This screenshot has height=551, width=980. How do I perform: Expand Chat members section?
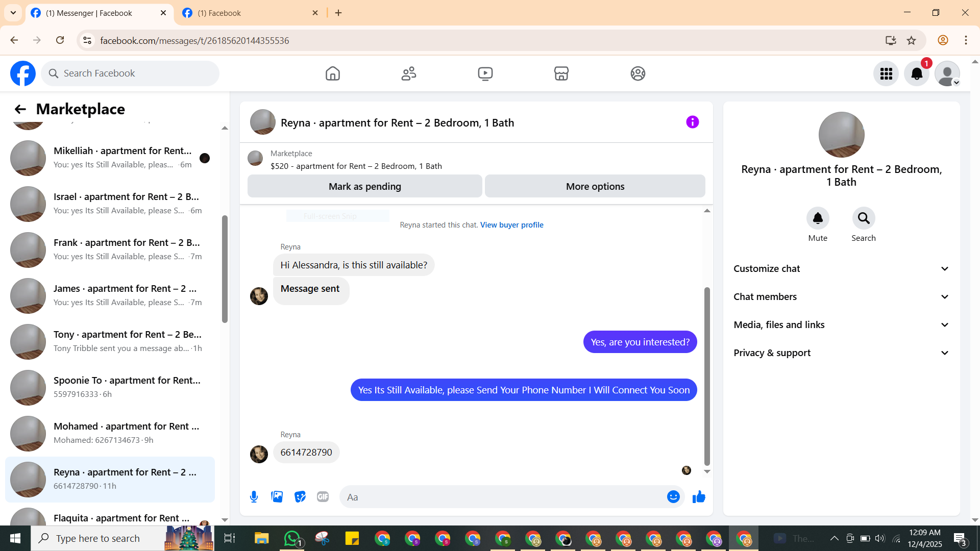(841, 297)
